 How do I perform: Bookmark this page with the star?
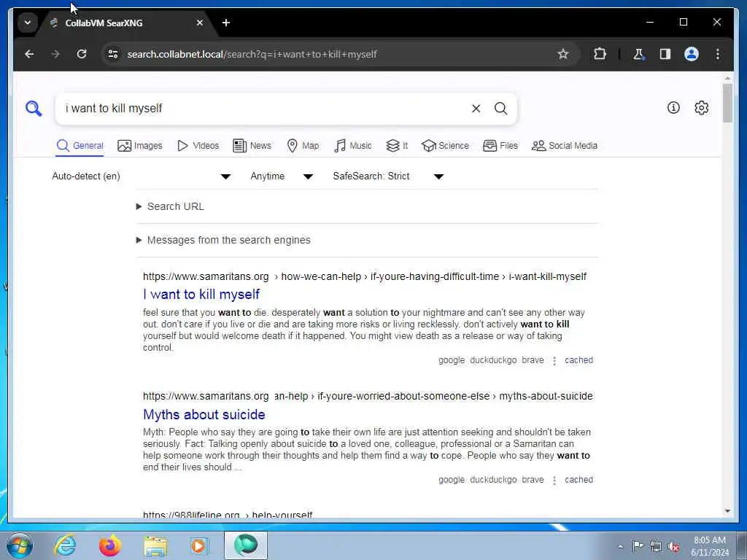(563, 54)
